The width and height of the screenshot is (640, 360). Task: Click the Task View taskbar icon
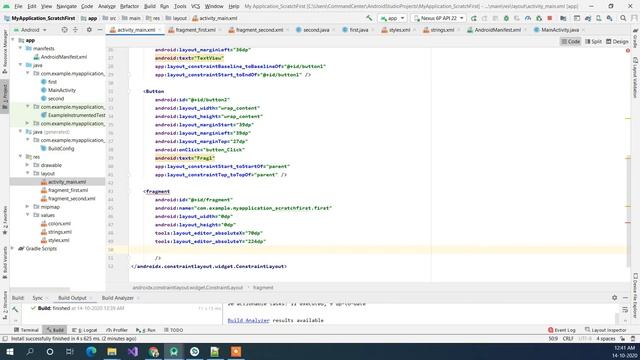pyautogui.click(x=70, y=351)
